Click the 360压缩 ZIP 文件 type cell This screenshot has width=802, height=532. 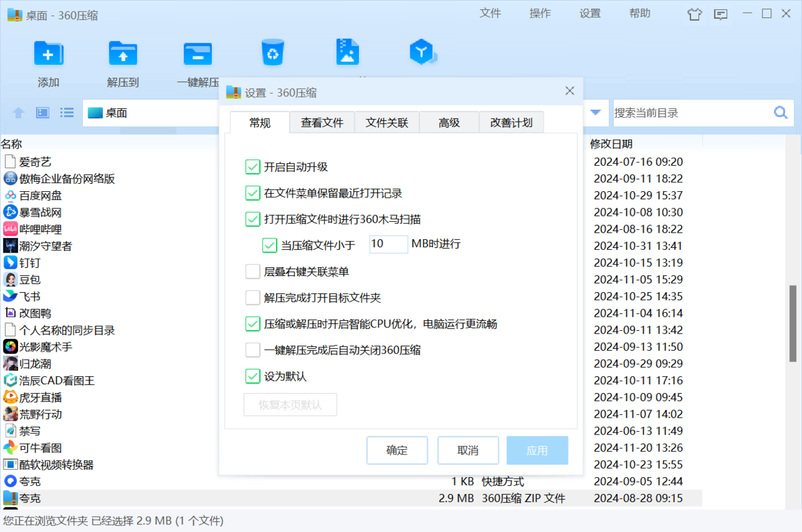click(523, 498)
